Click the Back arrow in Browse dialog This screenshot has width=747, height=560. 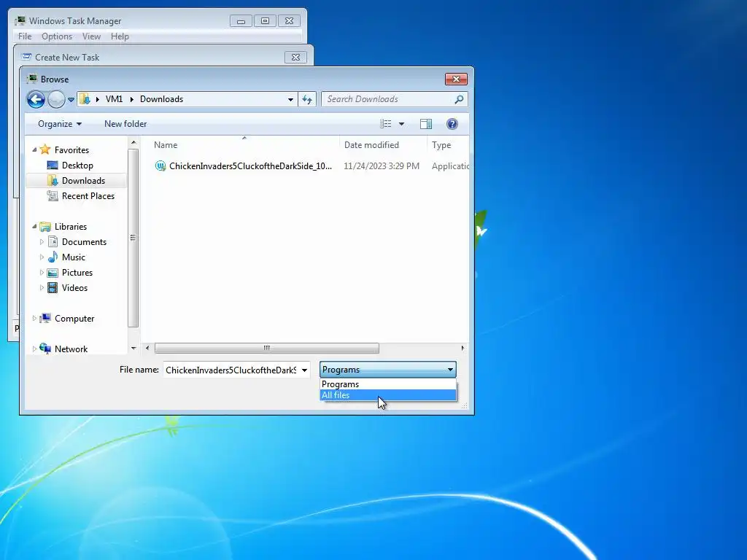(36, 99)
